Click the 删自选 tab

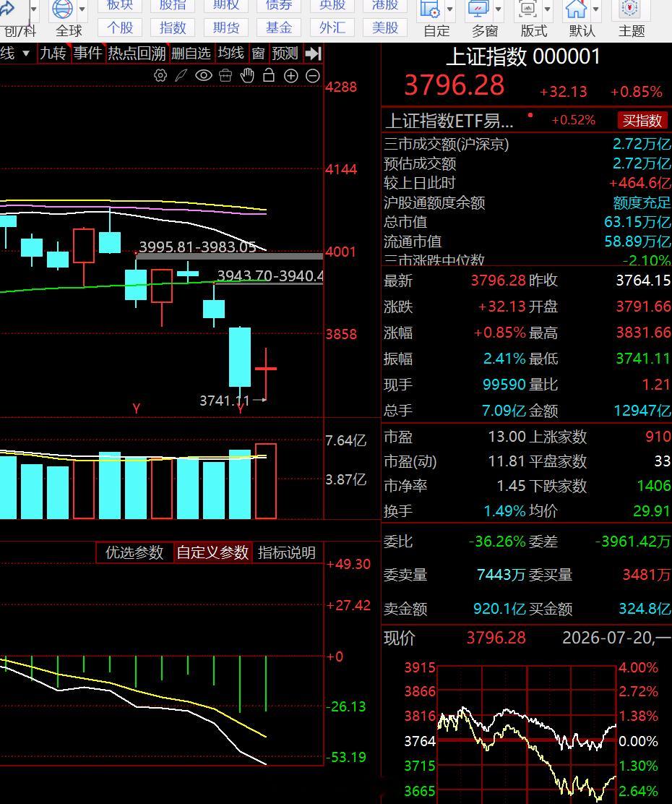click(x=191, y=54)
